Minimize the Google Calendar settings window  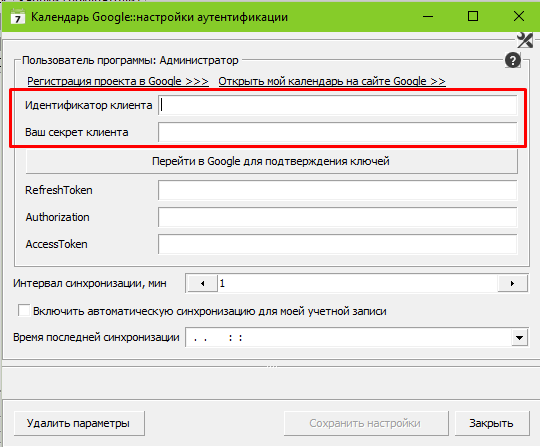(x=428, y=16)
